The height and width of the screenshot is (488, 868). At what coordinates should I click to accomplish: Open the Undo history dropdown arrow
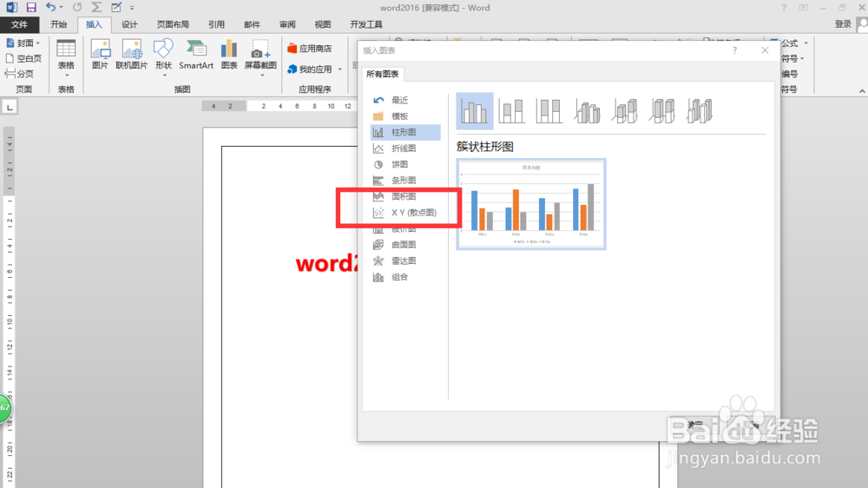coord(61,8)
